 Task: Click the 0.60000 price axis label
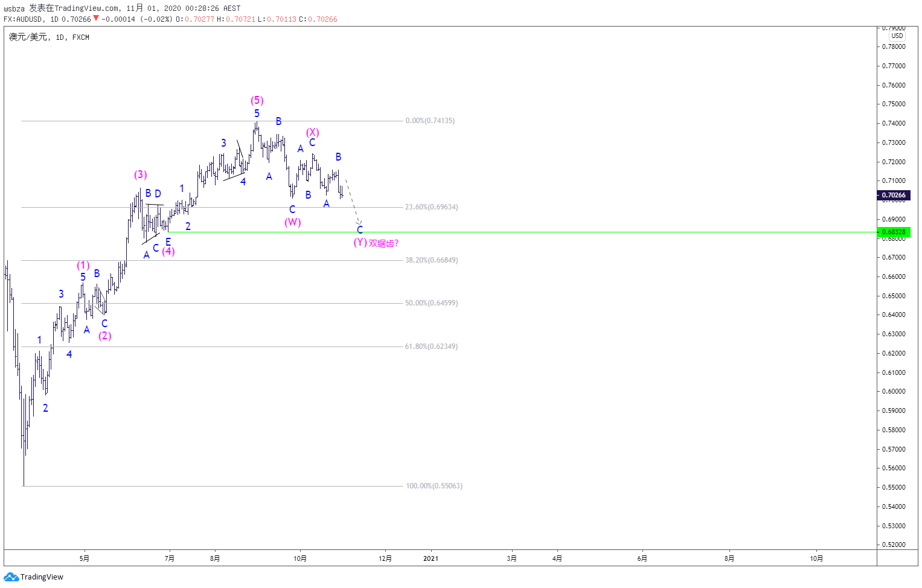point(894,391)
